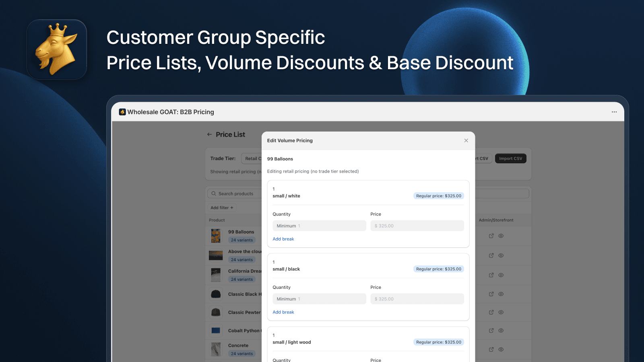The height and width of the screenshot is (362, 644).
Task: Open Classic Pewter row external link icon
Action: click(x=491, y=312)
